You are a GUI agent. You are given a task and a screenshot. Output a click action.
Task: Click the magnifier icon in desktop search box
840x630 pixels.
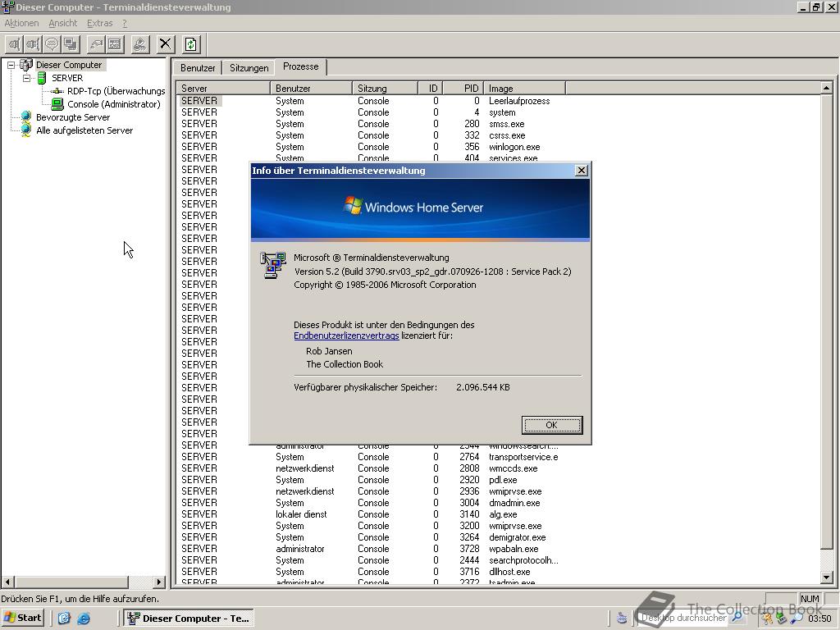[737, 617]
